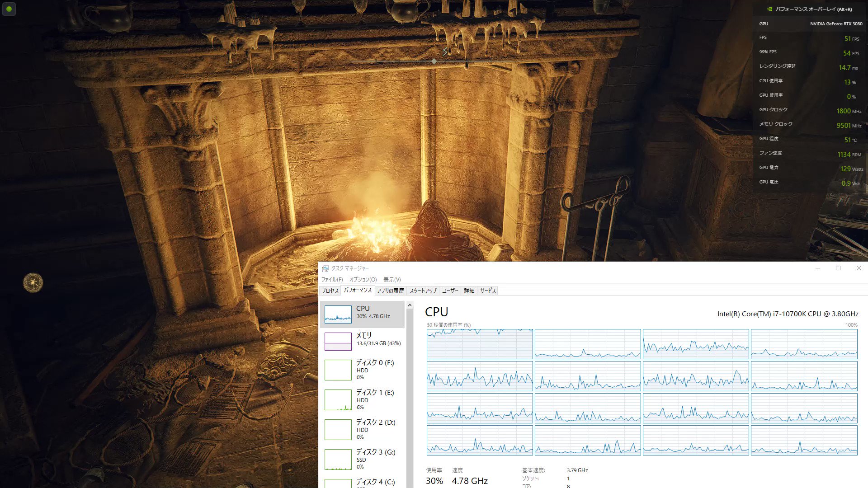Select the メモリ entry in the sidebar

[363, 341]
